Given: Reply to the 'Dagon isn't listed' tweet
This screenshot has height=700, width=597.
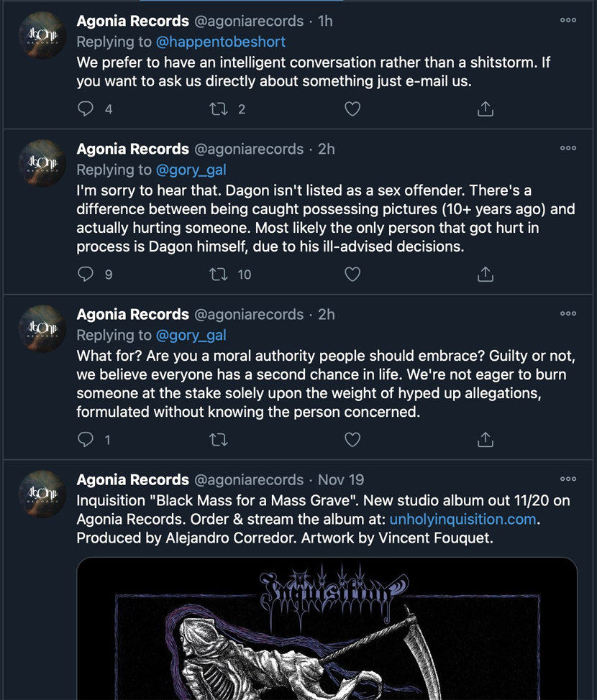Looking at the screenshot, I should point(86,275).
